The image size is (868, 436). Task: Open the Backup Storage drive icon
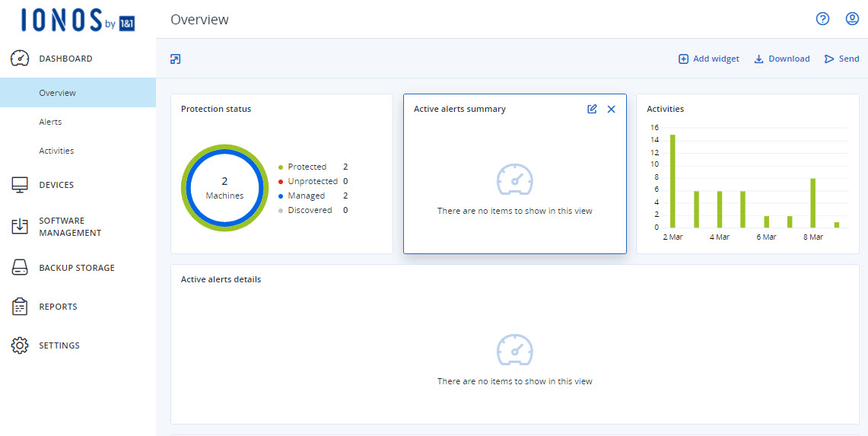[20, 268]
